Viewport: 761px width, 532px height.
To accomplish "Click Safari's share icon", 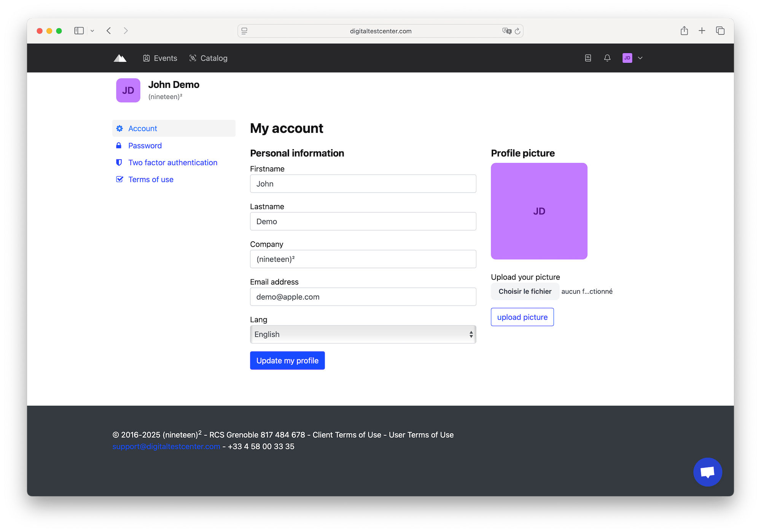I will (x=684, y=31).
